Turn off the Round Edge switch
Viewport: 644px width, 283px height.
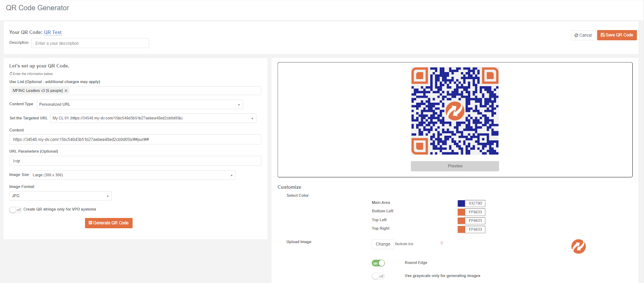click(378, 263)
